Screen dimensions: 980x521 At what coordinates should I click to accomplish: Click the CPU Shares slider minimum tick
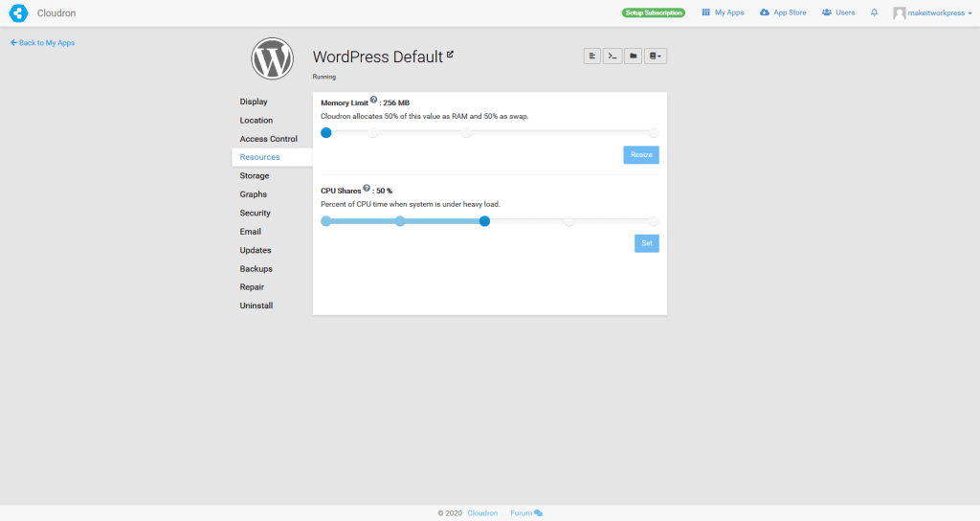coord(326,221)
